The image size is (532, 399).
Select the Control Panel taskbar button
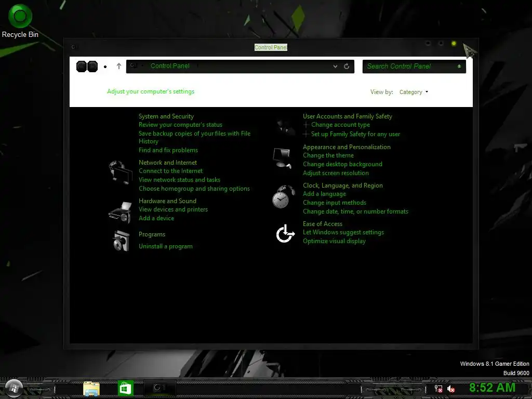pos(160,388)
